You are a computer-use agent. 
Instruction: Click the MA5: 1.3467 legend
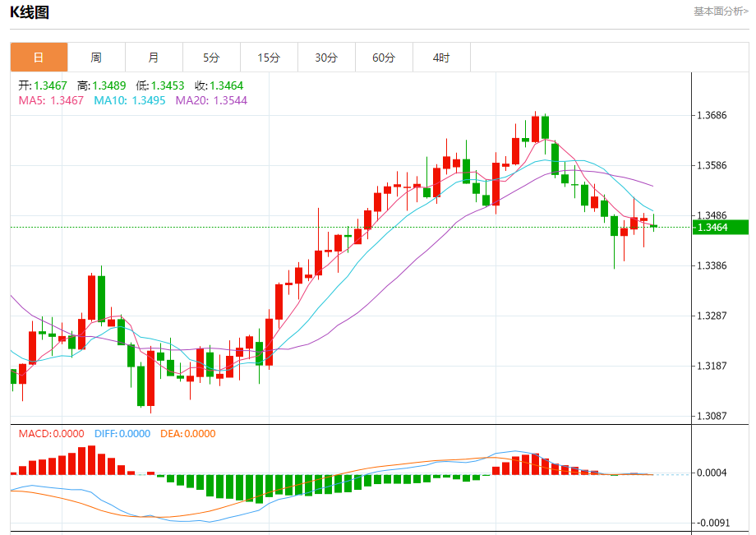[x=51, y=100]
